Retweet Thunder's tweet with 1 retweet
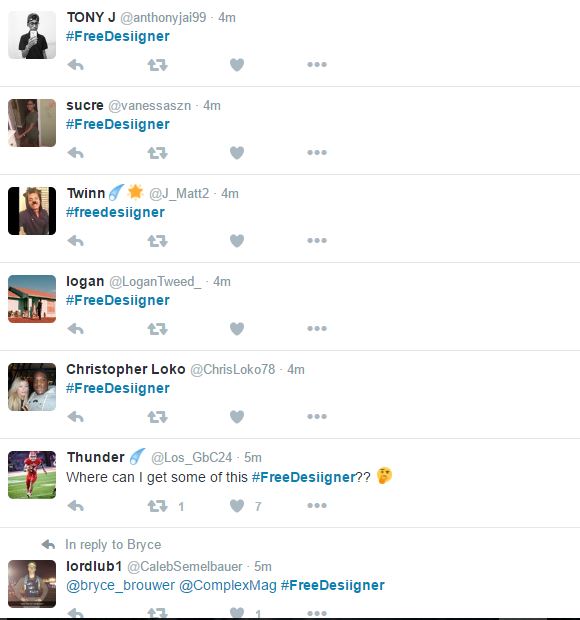 [157, 506]
